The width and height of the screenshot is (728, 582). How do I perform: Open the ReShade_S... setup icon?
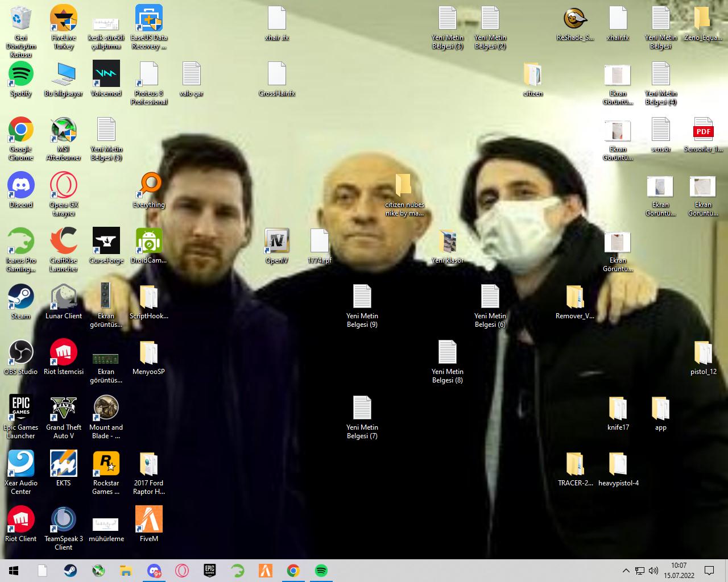[x=576, y=23]
